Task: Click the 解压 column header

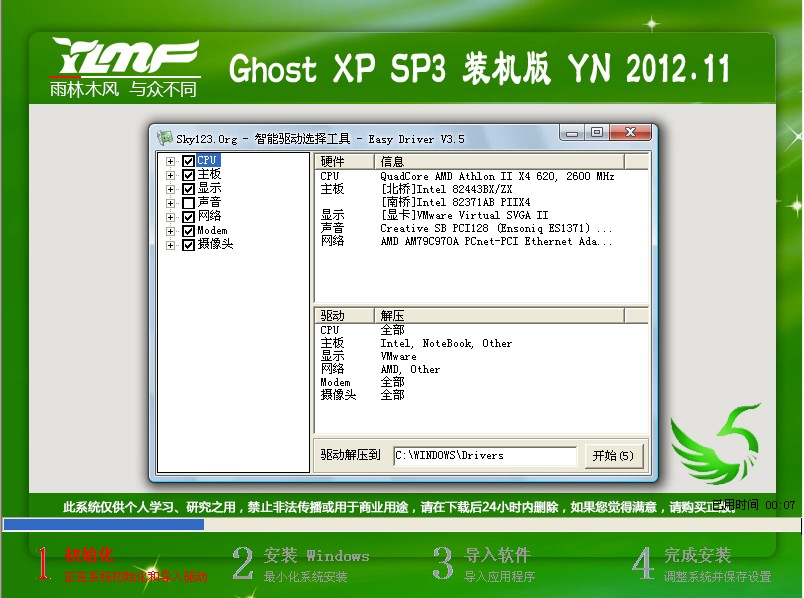Action: point(499,315)
